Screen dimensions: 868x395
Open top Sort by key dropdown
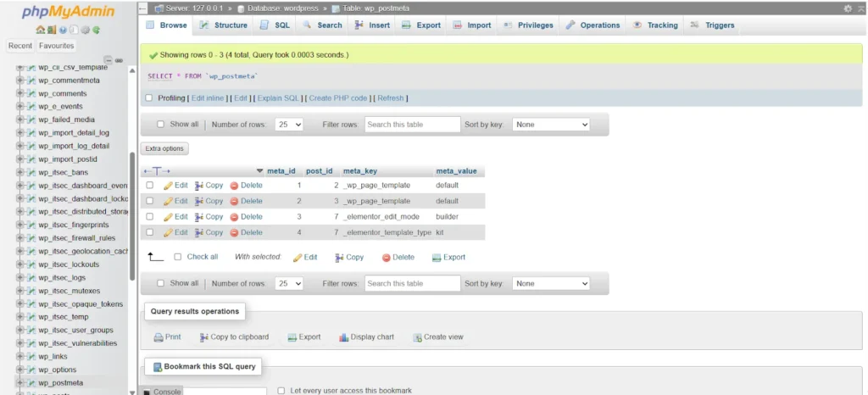click(551, 125)
